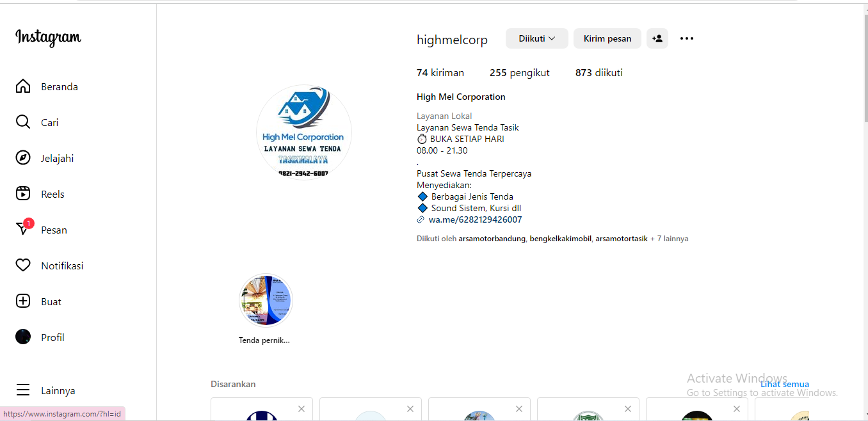Click the 'Pusat Sewa Tenda Terpercaya' bio line

(x=474, y=173)
